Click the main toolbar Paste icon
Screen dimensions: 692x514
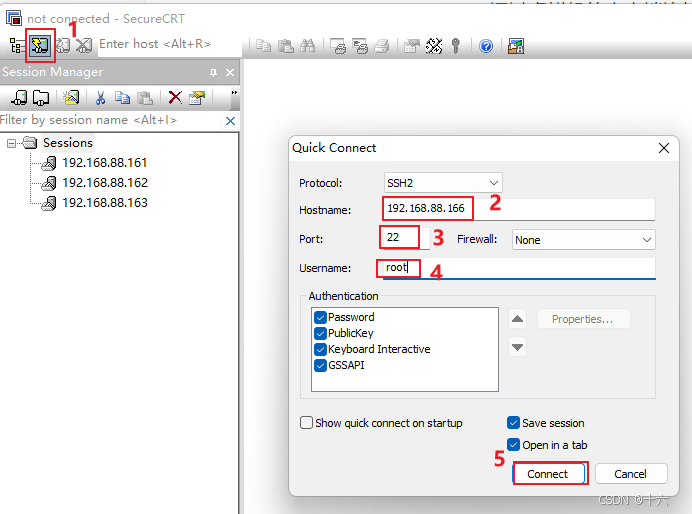pyautogui.click(x=286, y=46)
